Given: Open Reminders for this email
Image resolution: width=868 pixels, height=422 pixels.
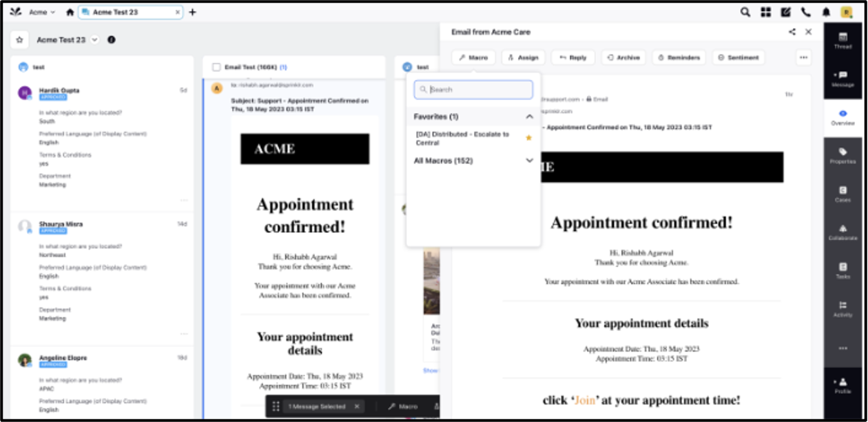Looking at the screenshot, I should pyautogui.click(x=679, y=58).
